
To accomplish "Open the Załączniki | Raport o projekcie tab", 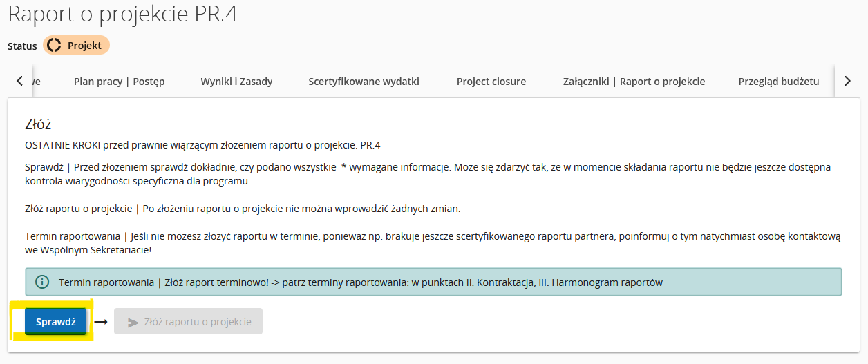I will (634, 82).
